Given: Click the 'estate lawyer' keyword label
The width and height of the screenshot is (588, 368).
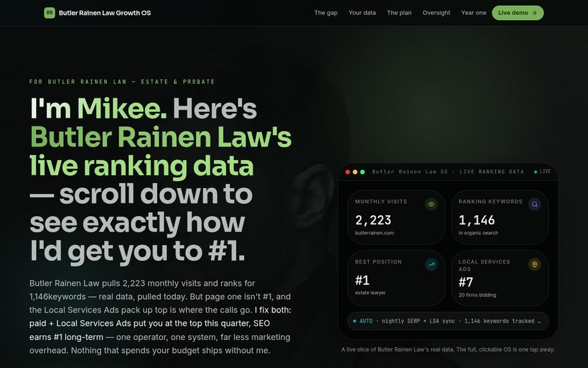Looking at the screenshot, I should click(x=370, y=292).
